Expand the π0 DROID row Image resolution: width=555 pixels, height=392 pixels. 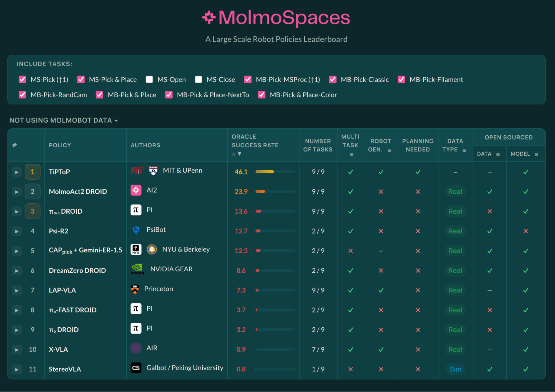(x=17, y=330)
